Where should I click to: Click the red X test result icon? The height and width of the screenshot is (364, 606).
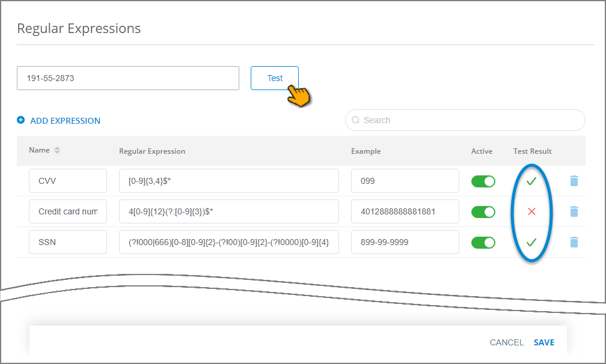(531, 211)
